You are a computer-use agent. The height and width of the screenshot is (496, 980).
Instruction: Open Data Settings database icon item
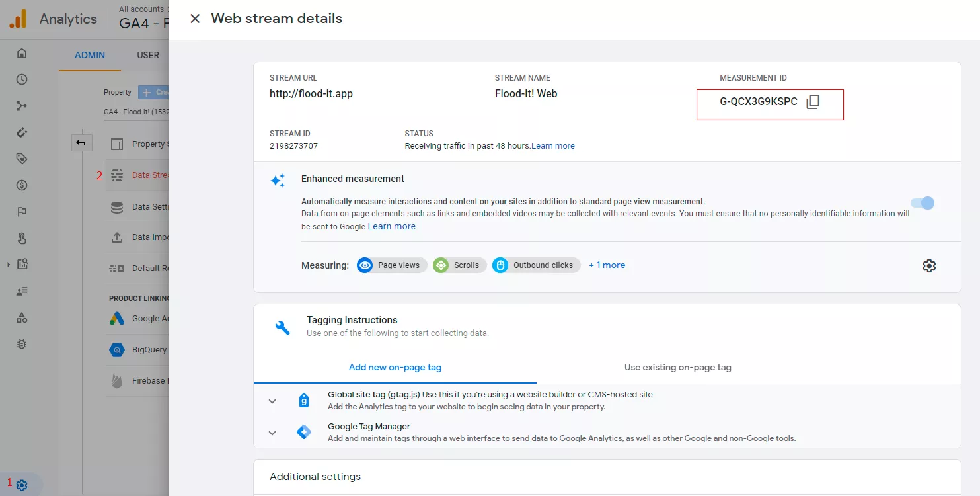(x=137, y=206)
